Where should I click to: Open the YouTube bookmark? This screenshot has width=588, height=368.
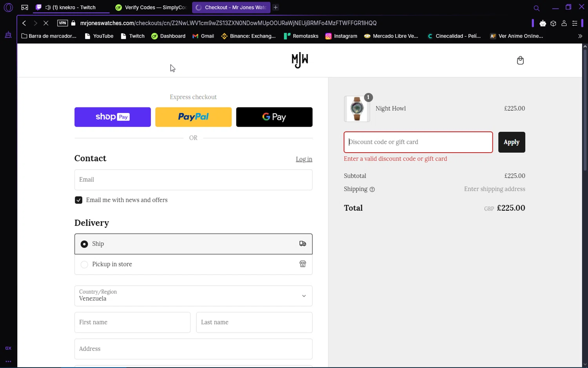point(99,36)
